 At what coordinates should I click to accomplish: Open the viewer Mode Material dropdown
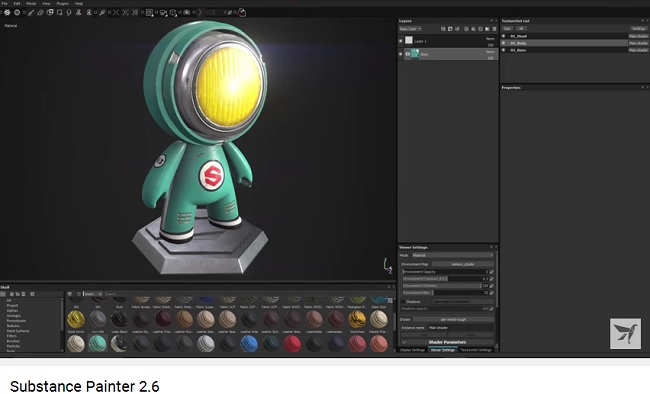(x=453, y=255)
